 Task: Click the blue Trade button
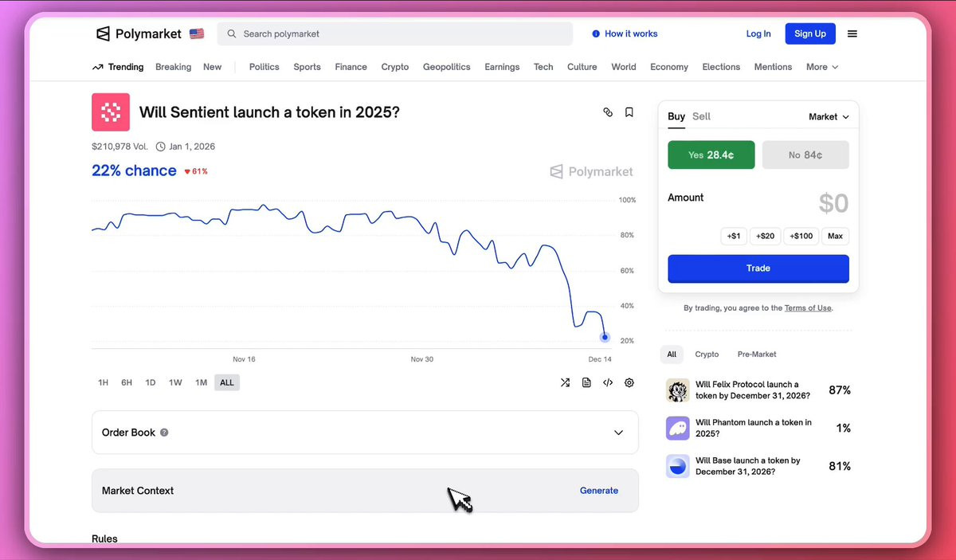coord(758,268)
